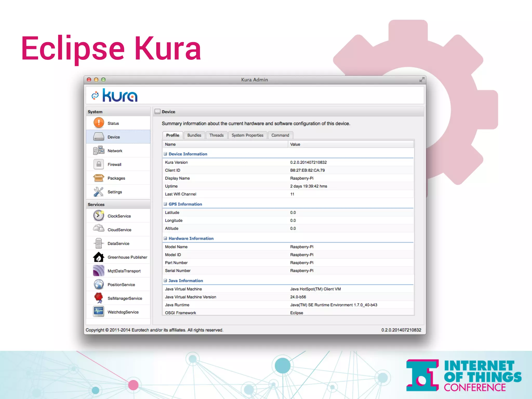Click the Device panel header icon
The image size is (532, 399).
[157, 112]
